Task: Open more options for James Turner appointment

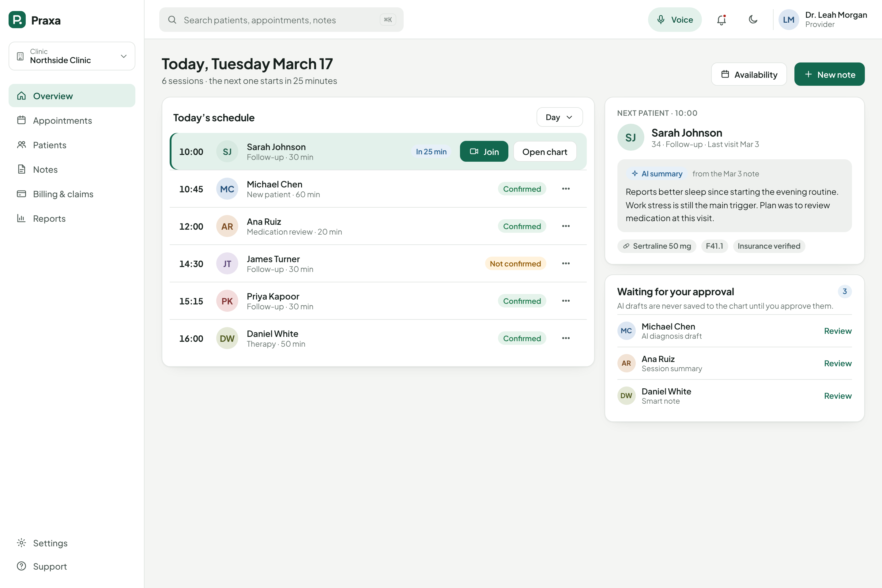Action: [566, 263]
